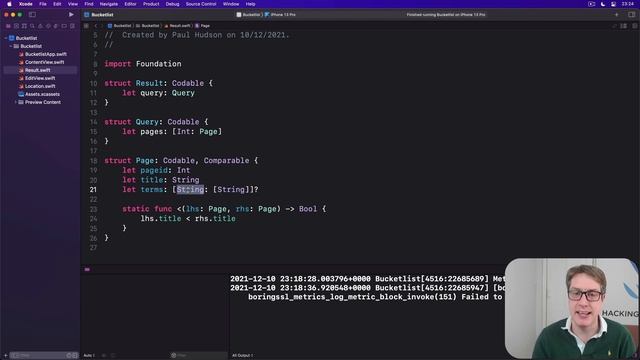Toggle recent files filter icon
This screenshot has height=360, width=640.
coord(69,356)
